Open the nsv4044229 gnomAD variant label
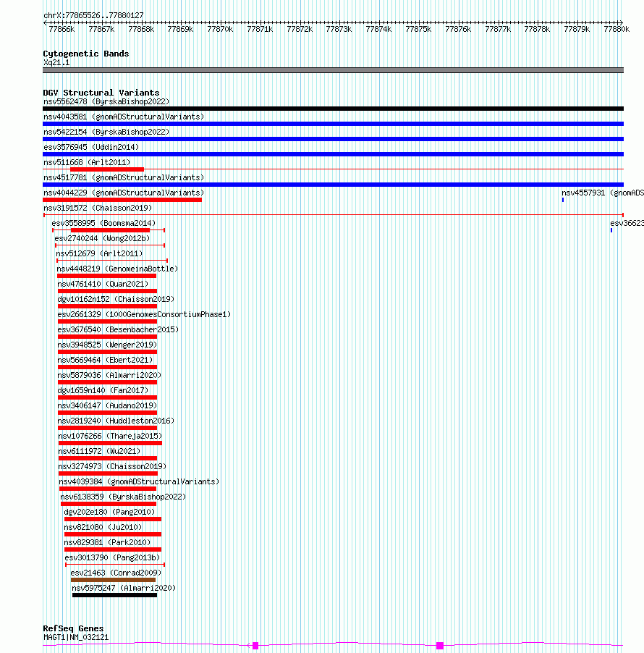 click(x=124, y=193)
